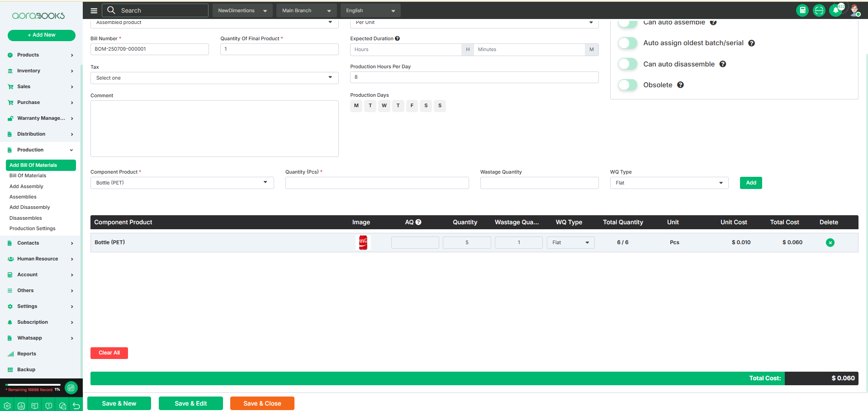Viewport: 868px width, 411px height.
Task: Click the back arrow icon in bottom bar
Action: point(76,406)
